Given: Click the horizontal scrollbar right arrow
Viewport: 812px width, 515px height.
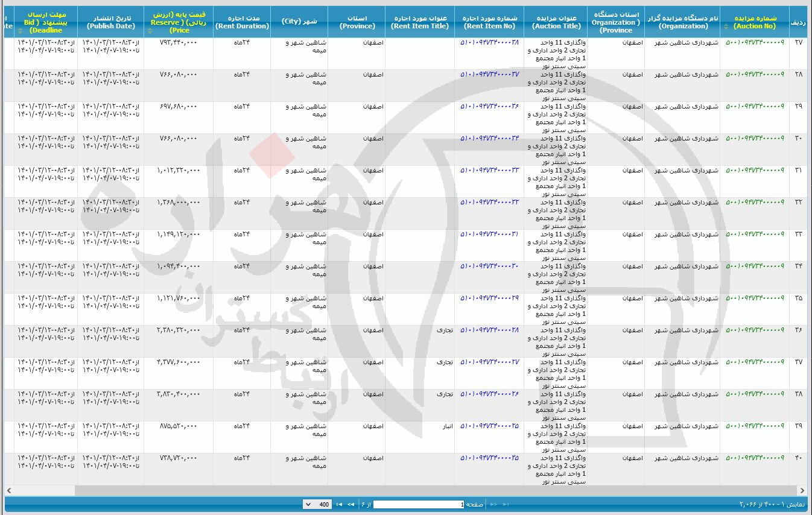Looking at the screenshot, I should point(802,490).
